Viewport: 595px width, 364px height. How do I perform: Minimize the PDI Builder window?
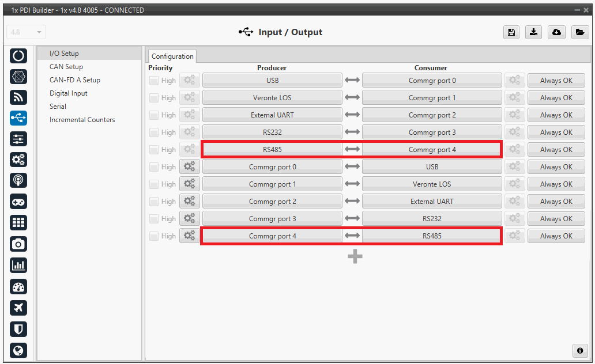[577, 10]
